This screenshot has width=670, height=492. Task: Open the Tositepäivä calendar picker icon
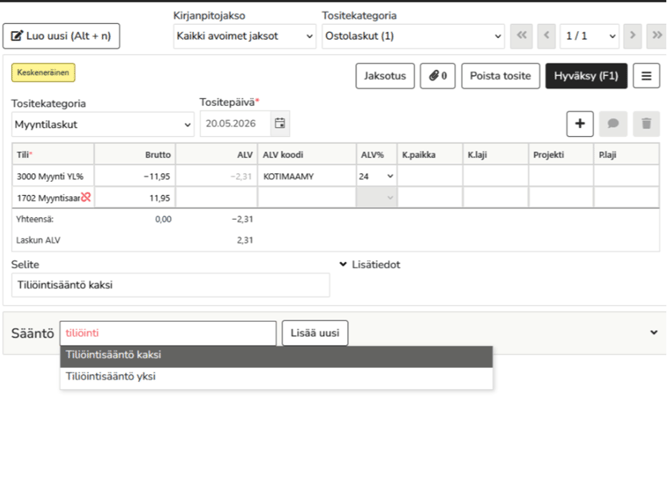[x=280, y=124]
